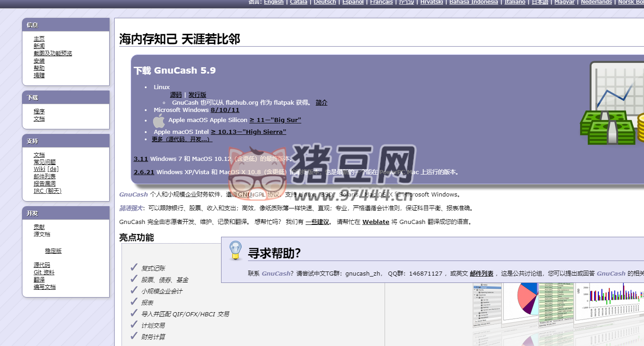Click the macOS "High Sierra" download link
644x346 pixels.
coord(248,132)
